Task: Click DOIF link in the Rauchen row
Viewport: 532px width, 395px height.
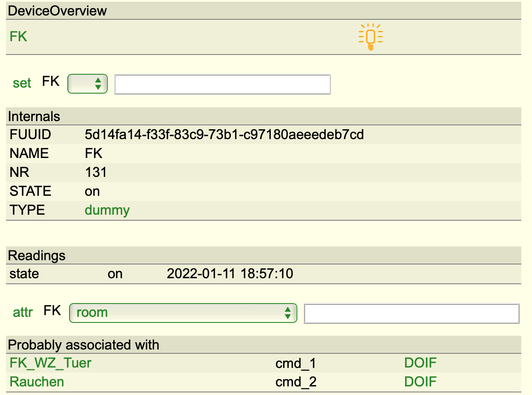Action: coord(420,382)
